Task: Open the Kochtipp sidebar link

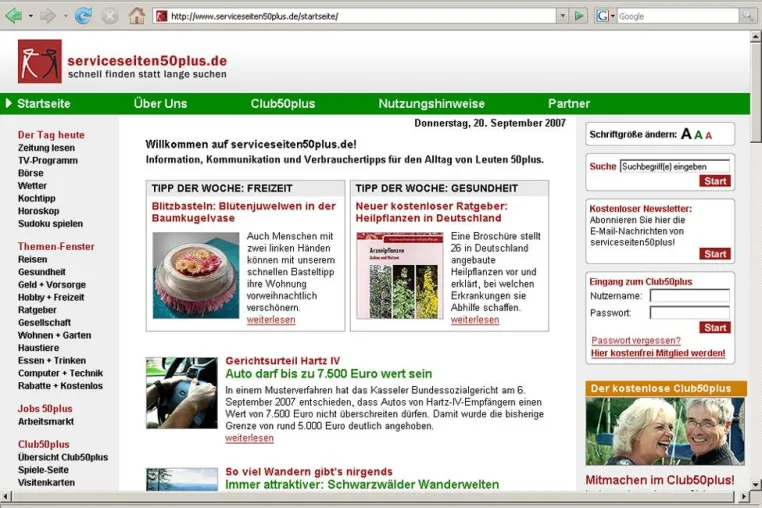Action: pos(36,198)
